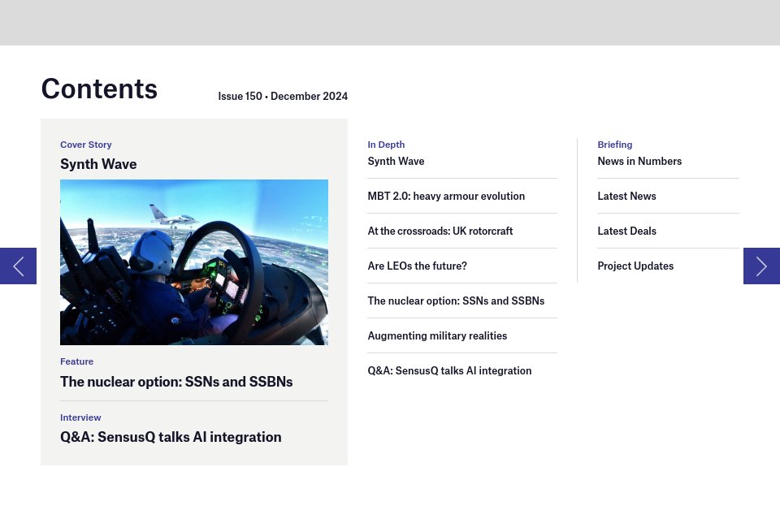Image resolution: width=780 pixels, height=532 pixels.
Task: View Latest Deals section
Action: coord(626,231)
